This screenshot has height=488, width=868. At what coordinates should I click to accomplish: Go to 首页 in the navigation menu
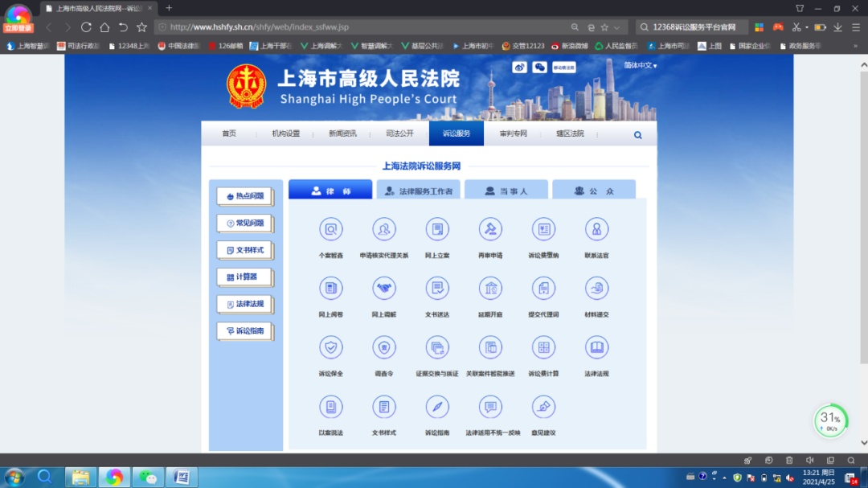coord(229,133)
